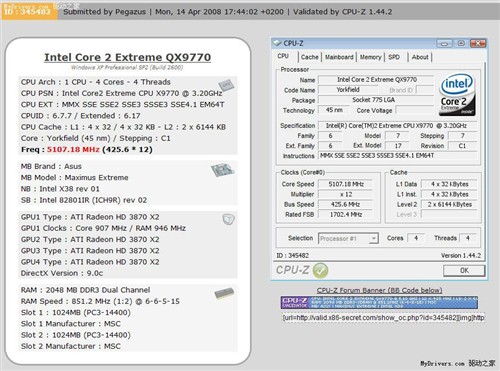500x371 pixels.
Task: Click the Threads count value 4
Action: [468, 238]
